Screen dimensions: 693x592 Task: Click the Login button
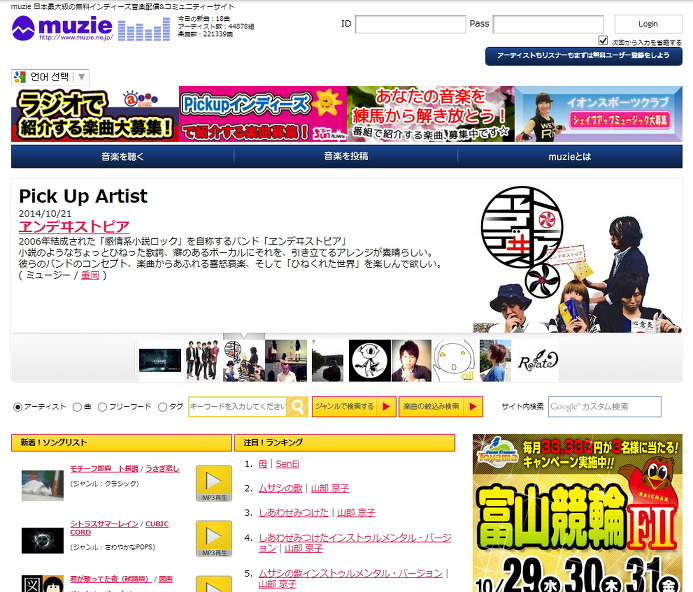click(648, 24)
